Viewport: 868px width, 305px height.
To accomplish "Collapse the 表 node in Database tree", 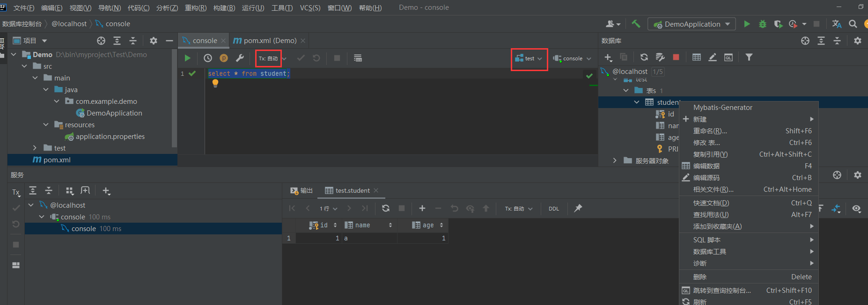I will (626, 90).
